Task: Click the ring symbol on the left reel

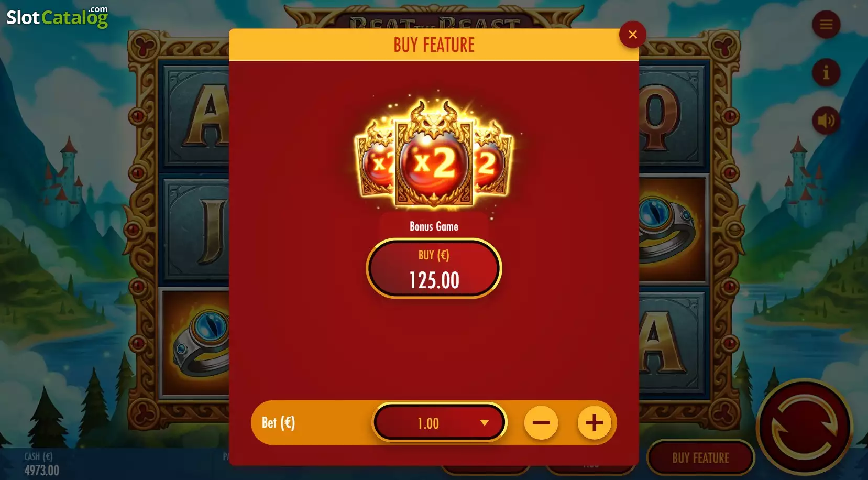Action: tap(197, 342)
